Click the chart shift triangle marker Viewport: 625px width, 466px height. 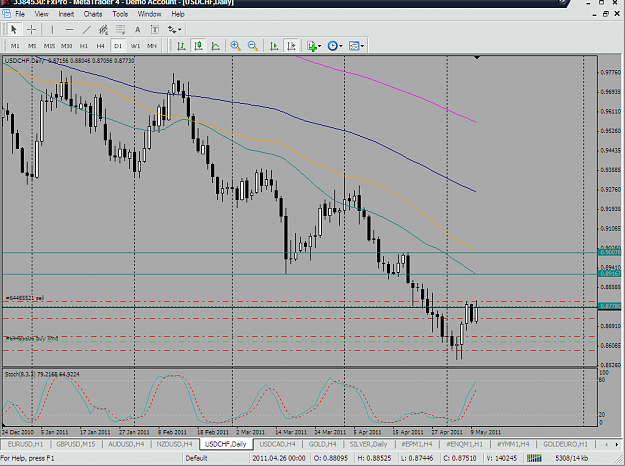coord(477,58)
